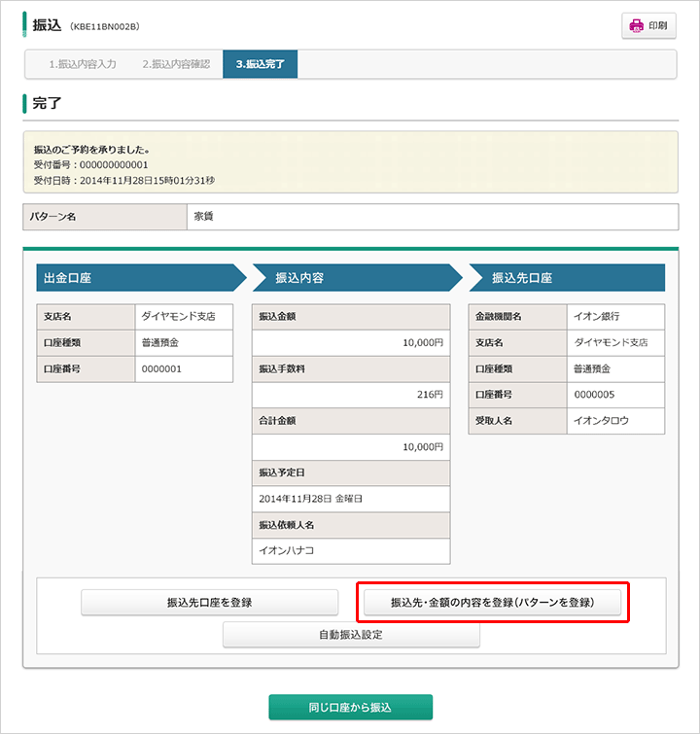Click 普通預金 in 振込先口座 table
Screen dimensions: 700x734
coord(592,368)
